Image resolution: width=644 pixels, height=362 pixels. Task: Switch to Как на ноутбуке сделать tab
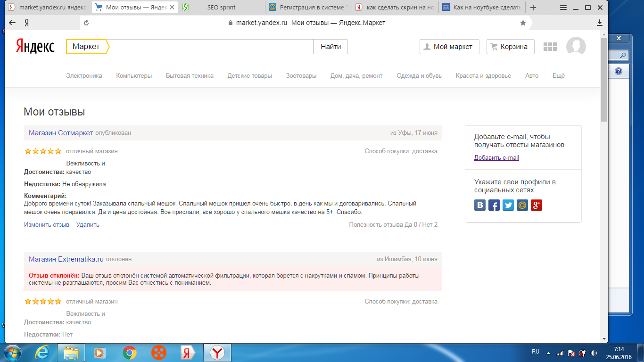[482, 8]
